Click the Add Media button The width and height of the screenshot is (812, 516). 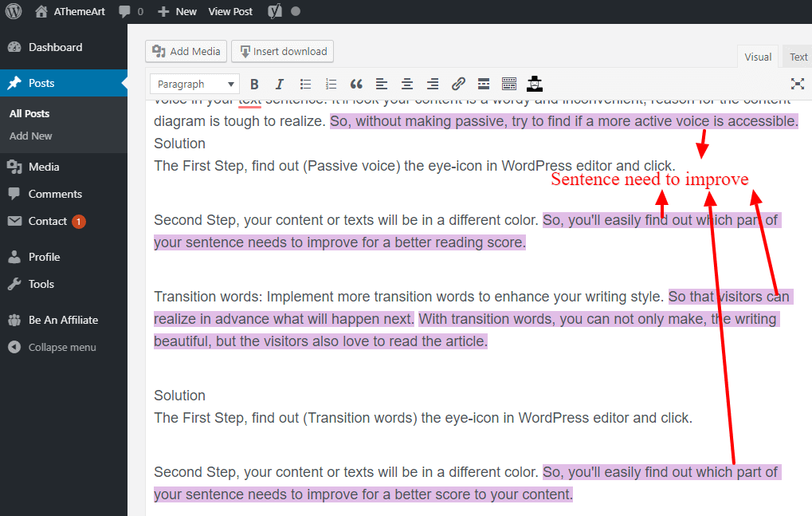click(x=186, y=51)
